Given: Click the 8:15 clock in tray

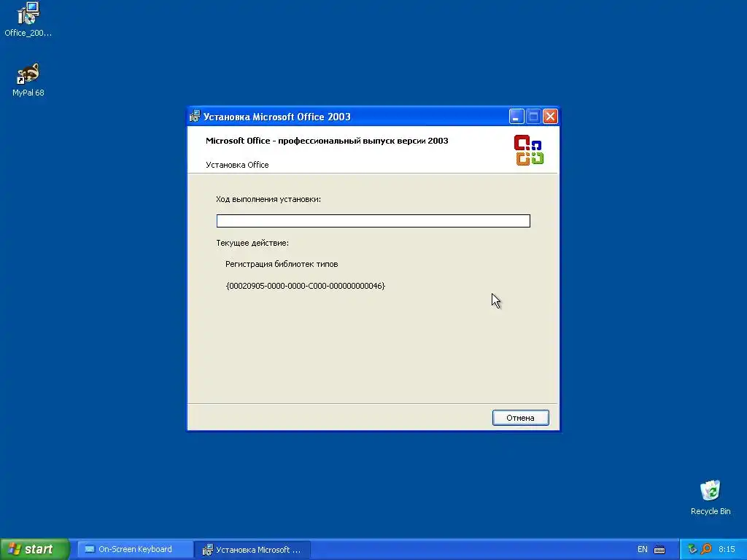Looking at the screenshot, I should pos(727,549).
